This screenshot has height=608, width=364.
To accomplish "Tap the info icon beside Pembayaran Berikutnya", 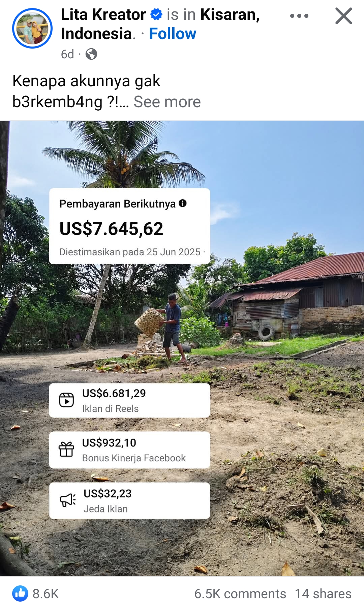I will (183, 203).
